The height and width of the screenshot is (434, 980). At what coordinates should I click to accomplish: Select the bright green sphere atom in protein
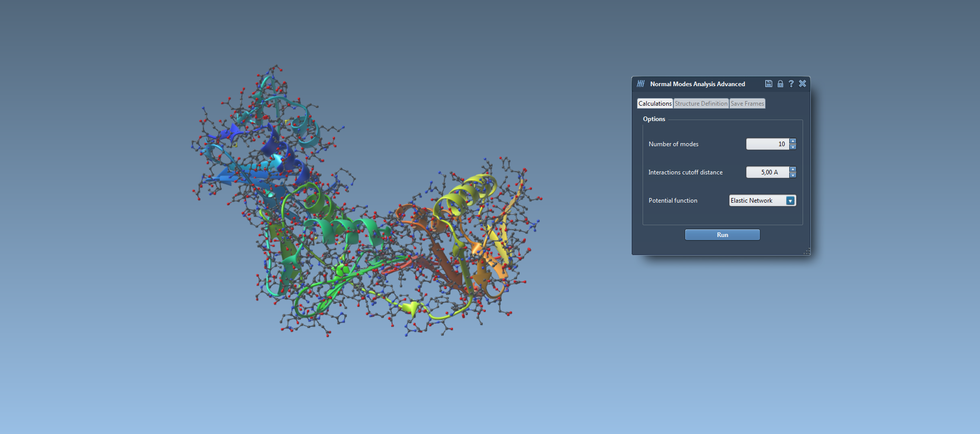pos(341,269)
